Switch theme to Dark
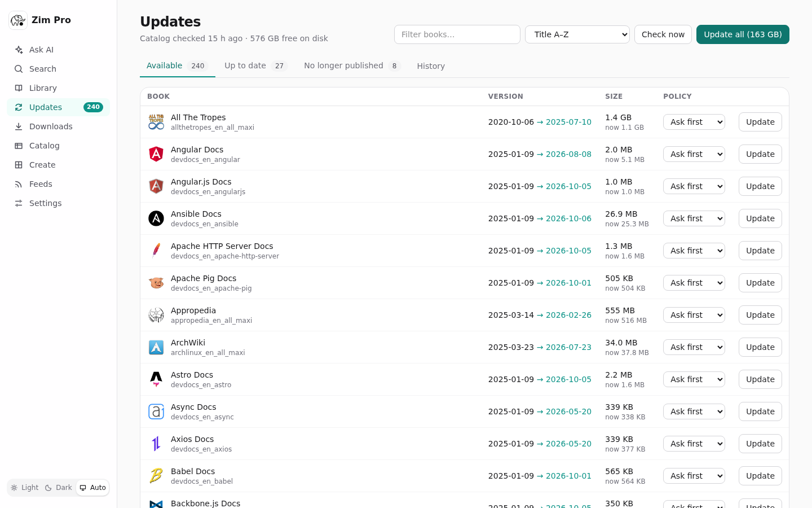Viewport: 812px width, 508px height. [59, 488]
